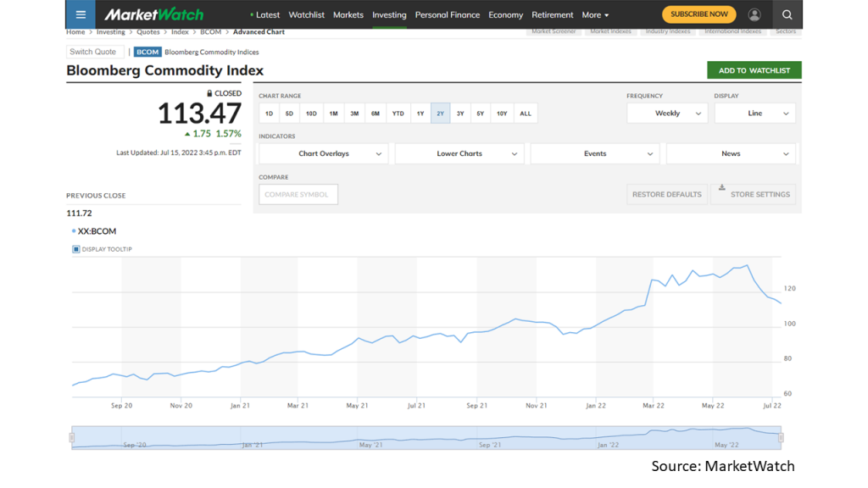Select the 5D chart range
The image size is (868, 488).
coord(289,114)
